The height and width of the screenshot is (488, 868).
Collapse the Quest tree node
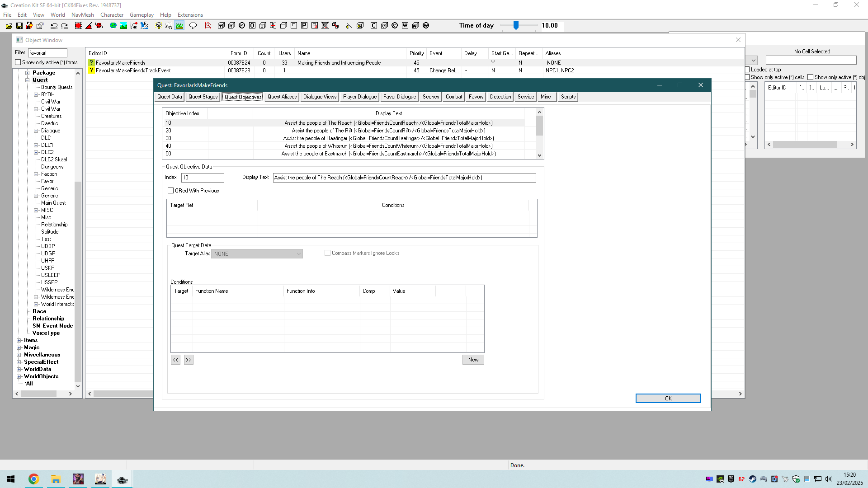(28, 80)
